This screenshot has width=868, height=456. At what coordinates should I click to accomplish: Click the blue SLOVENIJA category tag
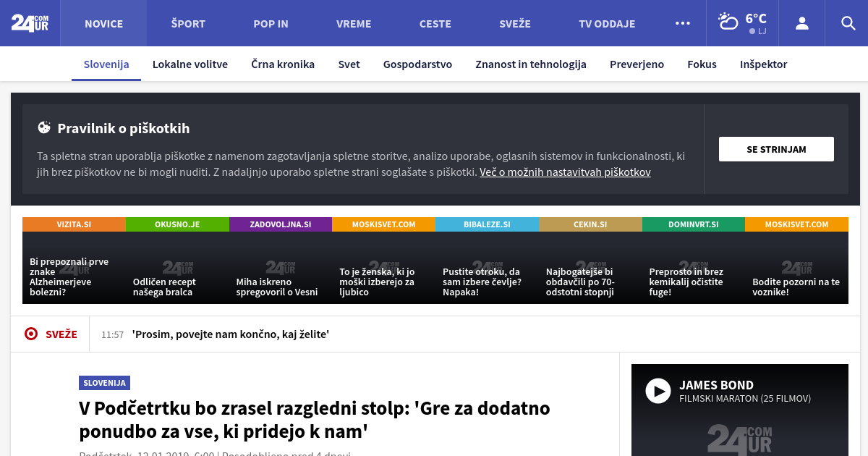click(x=104, y=383)
